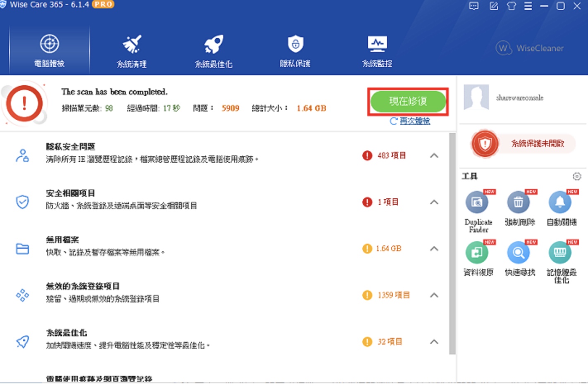The height and width of the screenshot is (385, 588).
Task: Click the useless files folder icon
Action: point(22,249)
